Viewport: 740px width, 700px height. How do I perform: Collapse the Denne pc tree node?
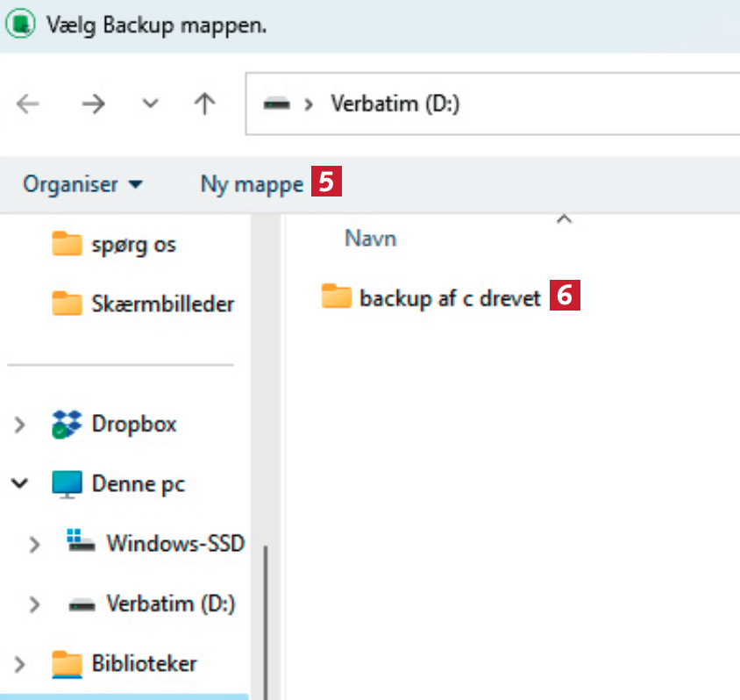19,483
